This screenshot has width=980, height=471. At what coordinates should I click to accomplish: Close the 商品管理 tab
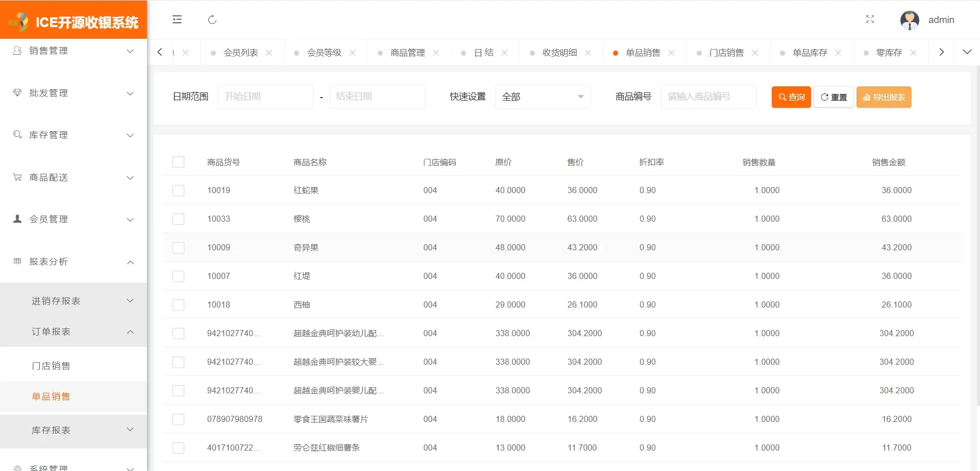pyautogui.click(x=436, y=53)
